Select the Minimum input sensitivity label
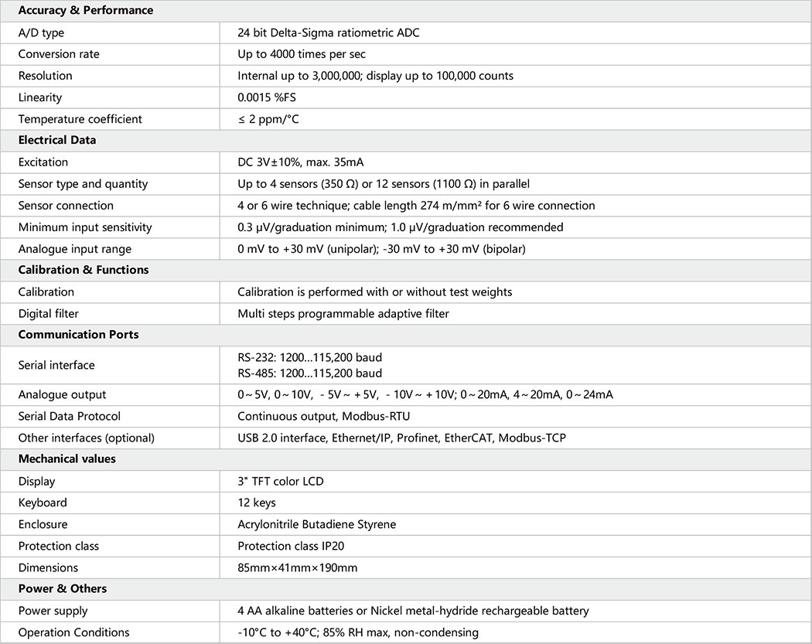Viewport: 812px width, 644px height. [85, 227]
